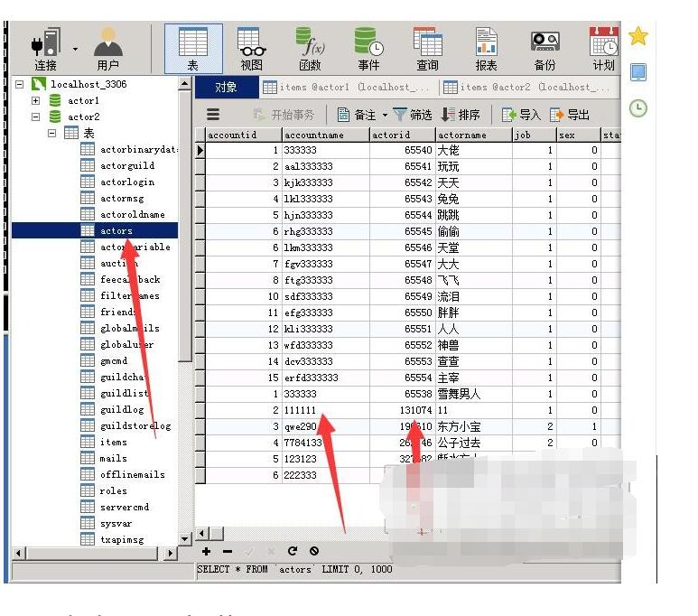Collapse the localhost_3306 connection node
The width and height of the screenshot is (698, 616).
(x=19, y=84)
